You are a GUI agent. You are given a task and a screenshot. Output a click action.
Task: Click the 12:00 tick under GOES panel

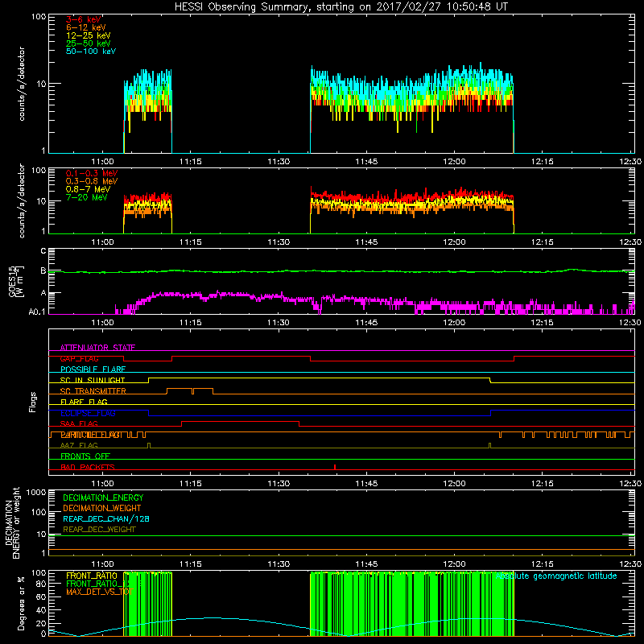[x=454, y=323]
